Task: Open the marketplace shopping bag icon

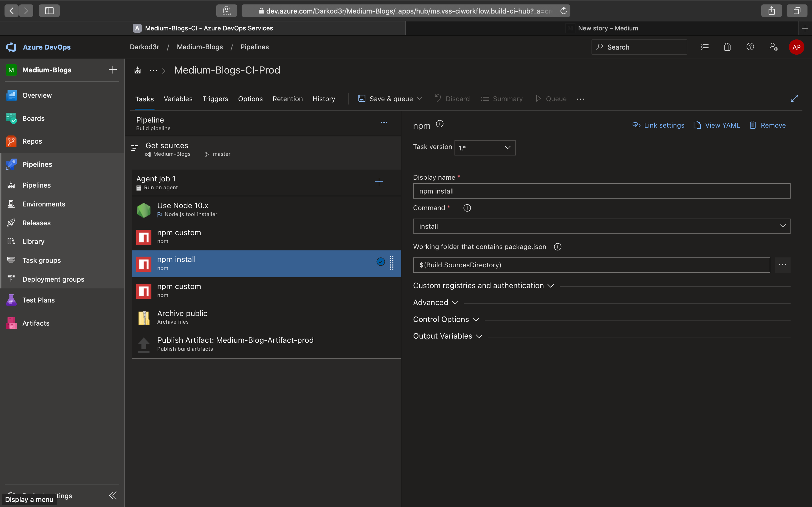Action: coord(727,47)
